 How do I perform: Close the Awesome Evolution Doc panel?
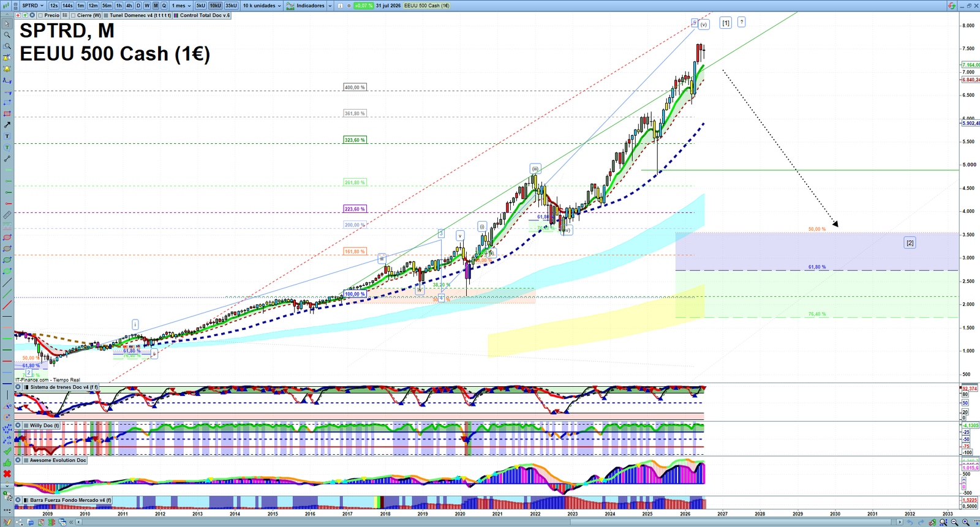[x=18, y=460]
